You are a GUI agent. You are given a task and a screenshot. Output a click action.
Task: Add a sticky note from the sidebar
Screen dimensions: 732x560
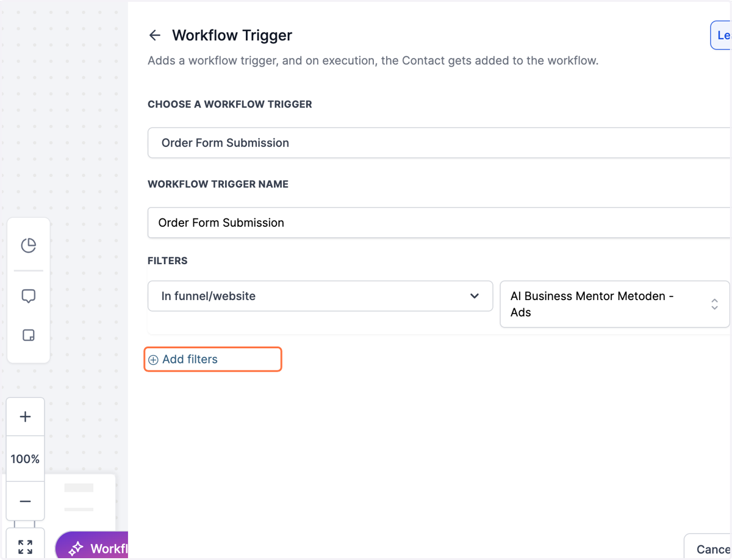point(28,335)
